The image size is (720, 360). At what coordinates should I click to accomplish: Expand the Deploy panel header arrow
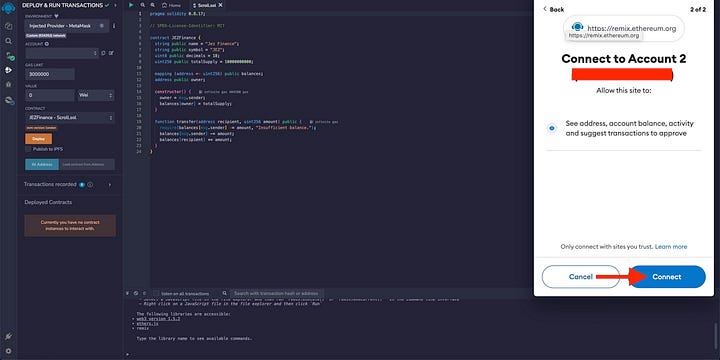click(115, 5)
